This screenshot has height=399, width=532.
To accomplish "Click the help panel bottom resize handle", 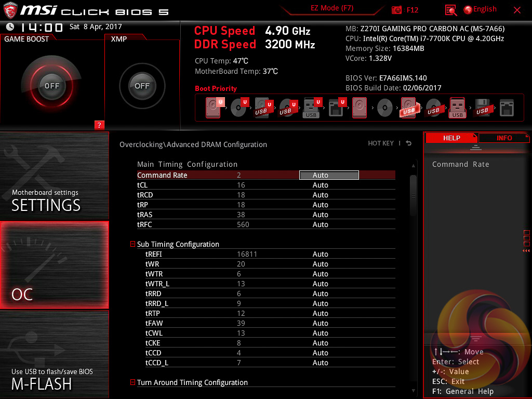I will [x=476, y=339].
